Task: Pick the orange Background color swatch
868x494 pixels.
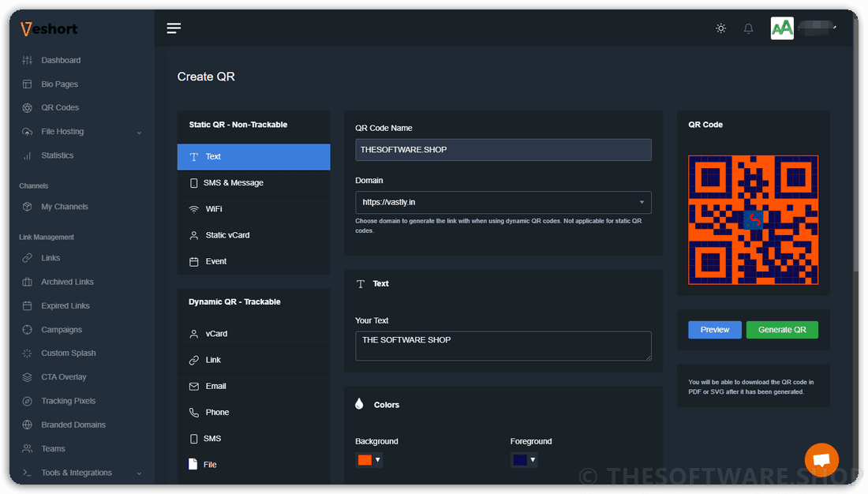Action: point(365,459)
